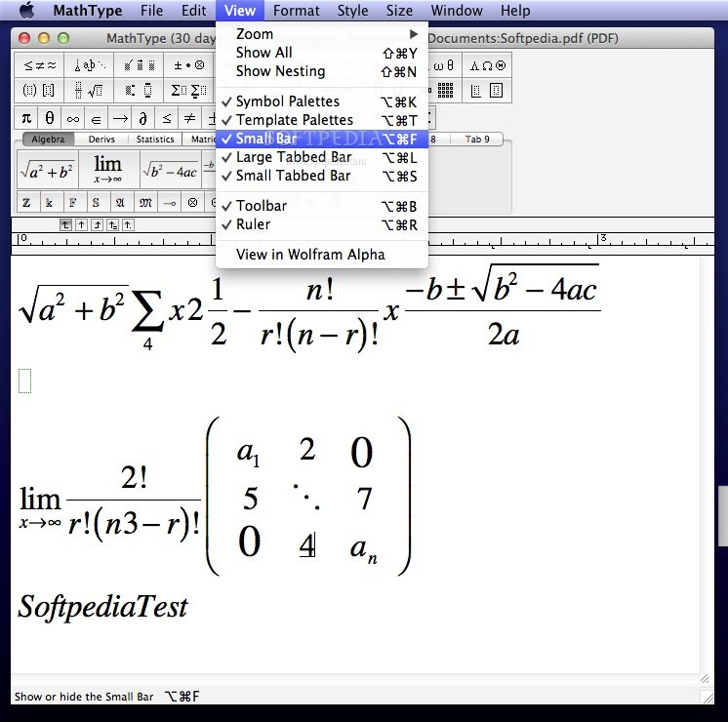Open the Style menu
Image resolution: width=728 pixels, height=722 pixels.
click(353, 10)
